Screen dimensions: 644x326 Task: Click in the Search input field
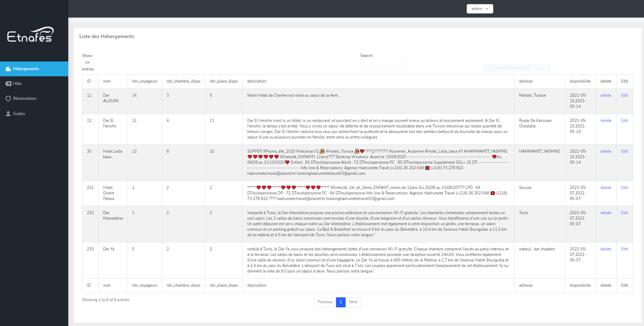pyautogui.click(x=382, y=63)
